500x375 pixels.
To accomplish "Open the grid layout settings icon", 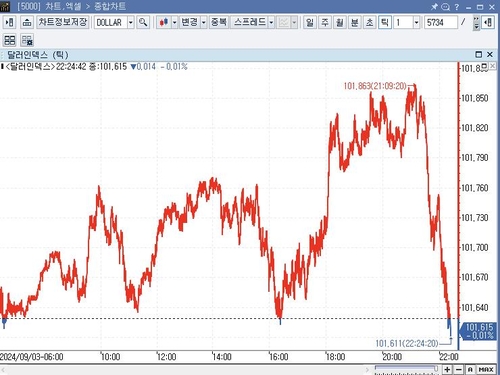I will [27, 40].
